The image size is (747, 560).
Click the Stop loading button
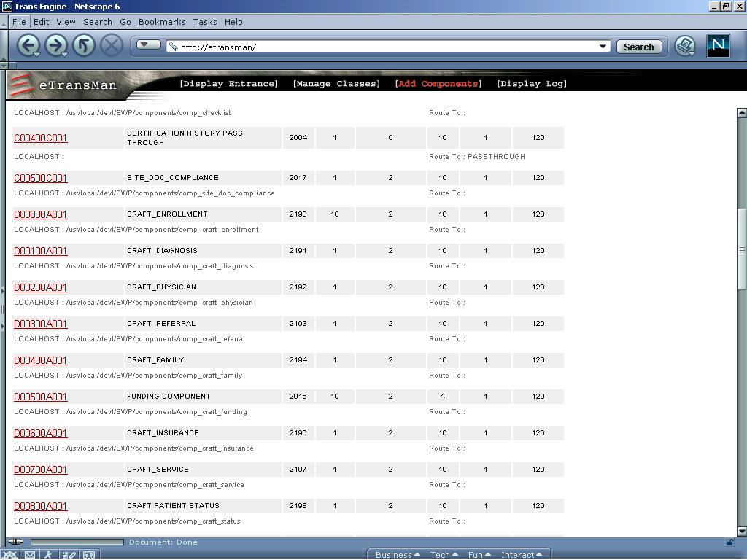(111, 46)
